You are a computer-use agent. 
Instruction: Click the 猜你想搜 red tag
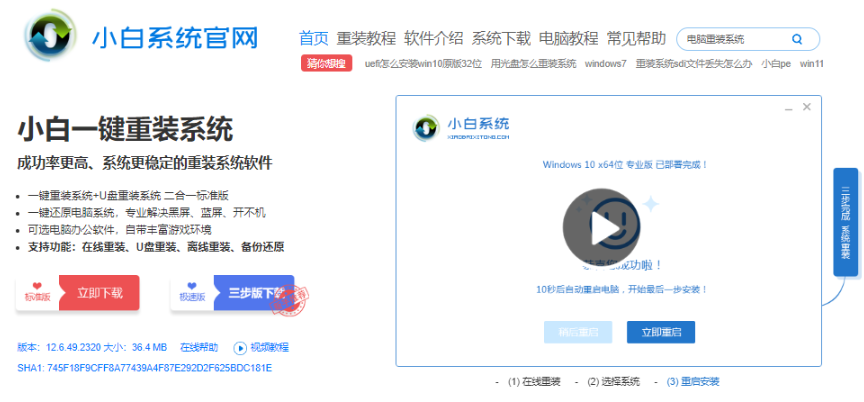pyautogui.click(x=326, y=63)
